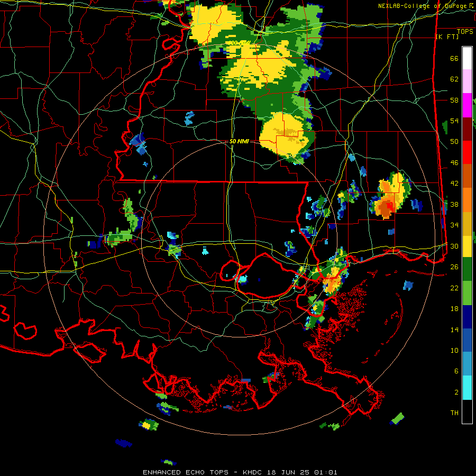The height and width of the screenshot is (476, 476).
Task: Click the legend value 6
Action: pos(456,371)
